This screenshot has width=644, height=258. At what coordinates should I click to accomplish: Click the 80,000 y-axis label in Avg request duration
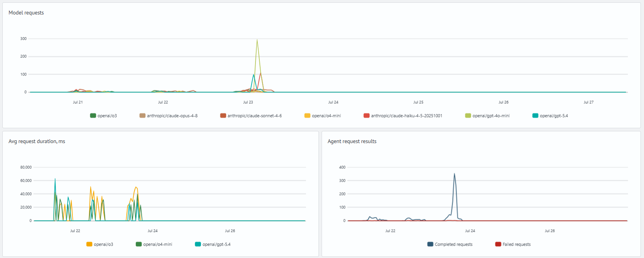(x=26, y=167)
